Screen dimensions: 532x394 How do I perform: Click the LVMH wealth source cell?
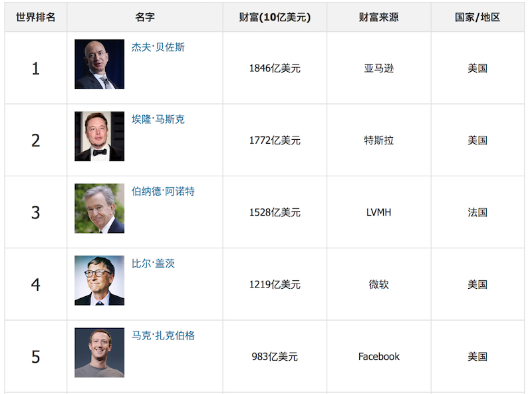point(378,212)
